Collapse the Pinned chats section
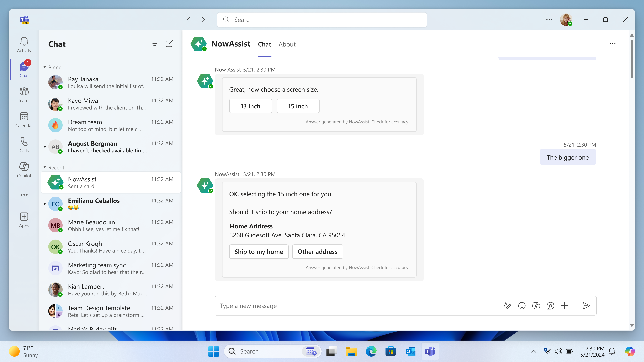Image resolution: width=644 pixels, height=362 pixels. [x=45, y=67]
